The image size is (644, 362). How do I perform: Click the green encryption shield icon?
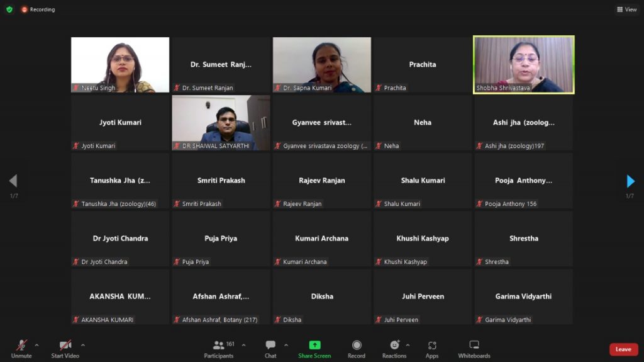(x=9, y=9)
